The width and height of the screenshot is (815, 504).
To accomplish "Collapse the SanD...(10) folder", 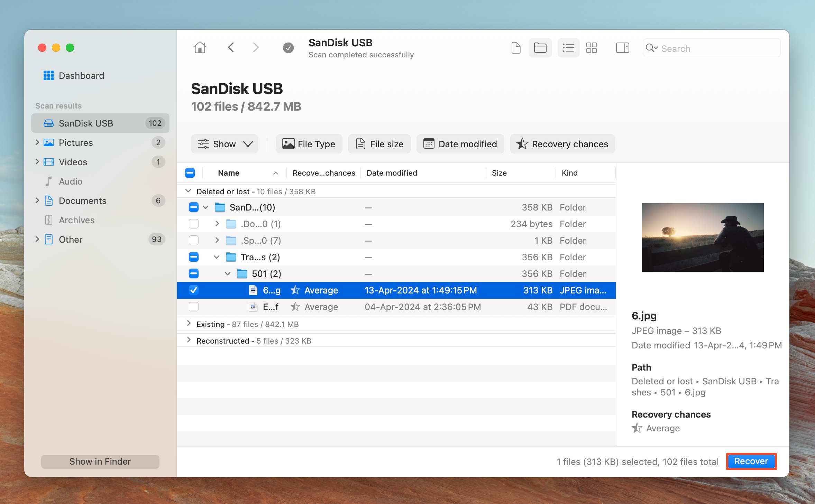I will (x=206, y=207).
